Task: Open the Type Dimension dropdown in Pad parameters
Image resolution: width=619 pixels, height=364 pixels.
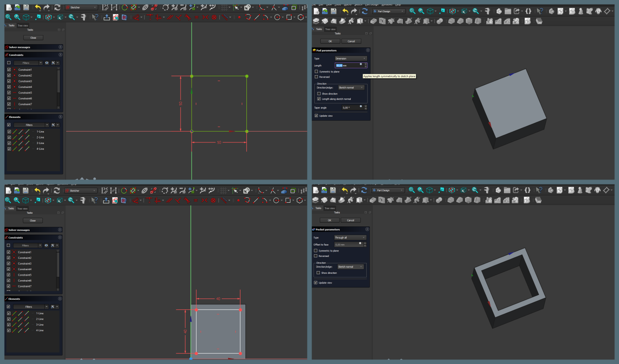Action: click(x=351, y=58)
